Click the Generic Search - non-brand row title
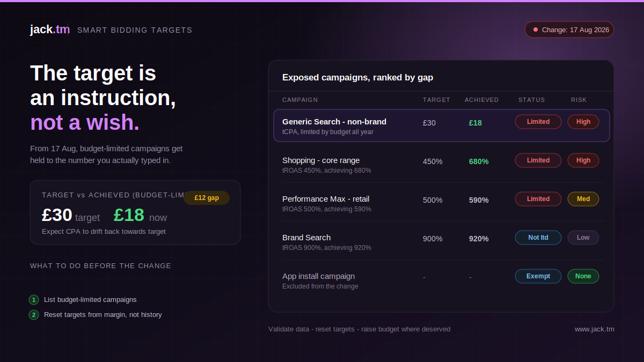This screenshot has width=644, height=362. click(334, 122)
